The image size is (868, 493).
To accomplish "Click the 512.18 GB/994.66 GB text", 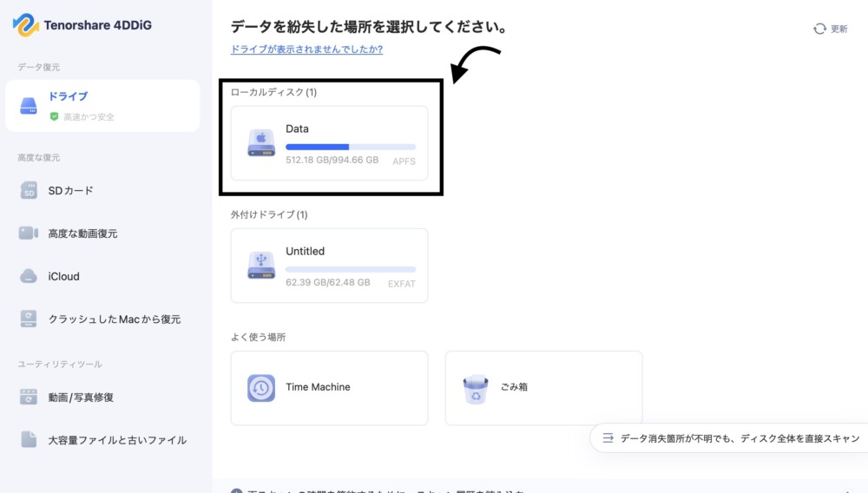I will click(332, 160).
